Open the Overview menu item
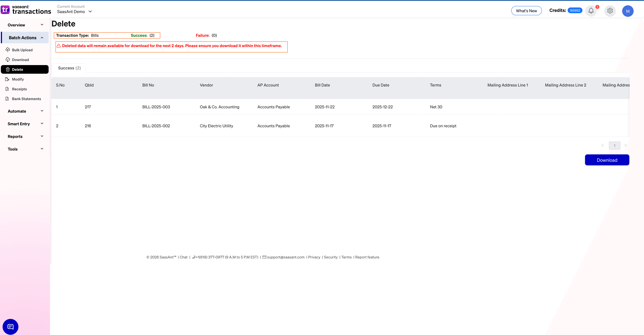 click(x=16, y=25)
